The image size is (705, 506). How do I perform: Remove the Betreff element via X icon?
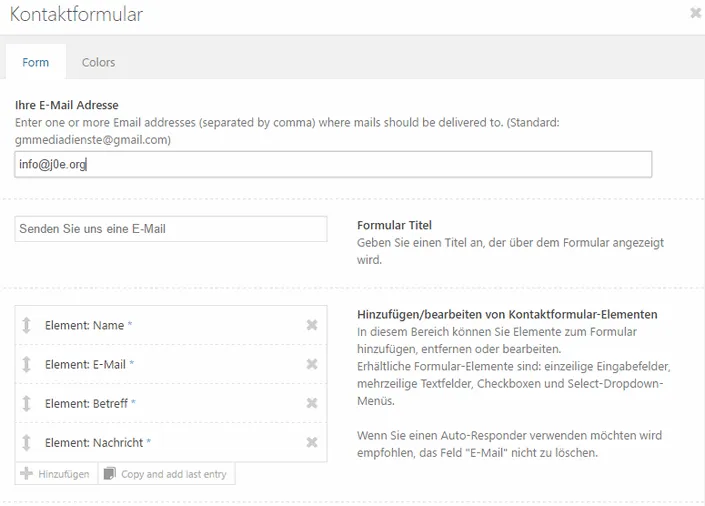(x=312, y=403)
